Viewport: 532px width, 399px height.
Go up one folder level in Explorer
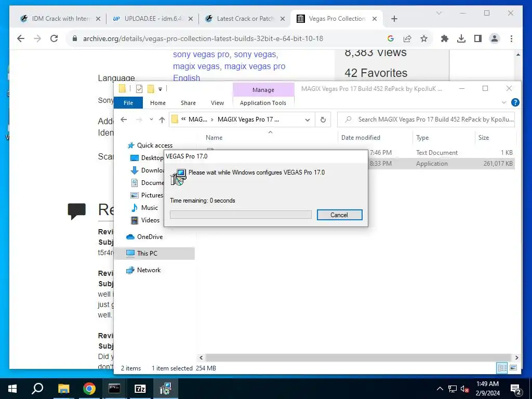(x=162, y=120)
